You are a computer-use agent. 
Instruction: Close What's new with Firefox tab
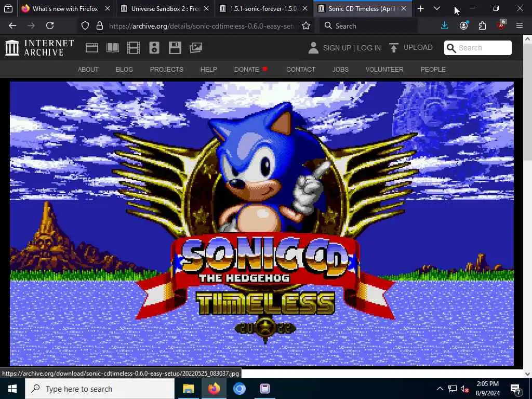tap(108, 9)
